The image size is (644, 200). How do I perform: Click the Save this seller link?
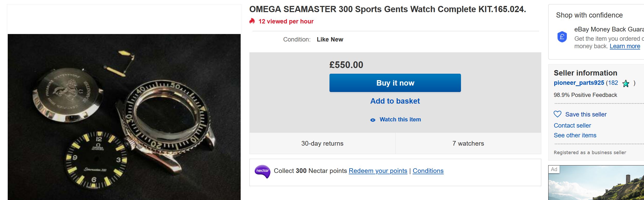tap(586, 114)
